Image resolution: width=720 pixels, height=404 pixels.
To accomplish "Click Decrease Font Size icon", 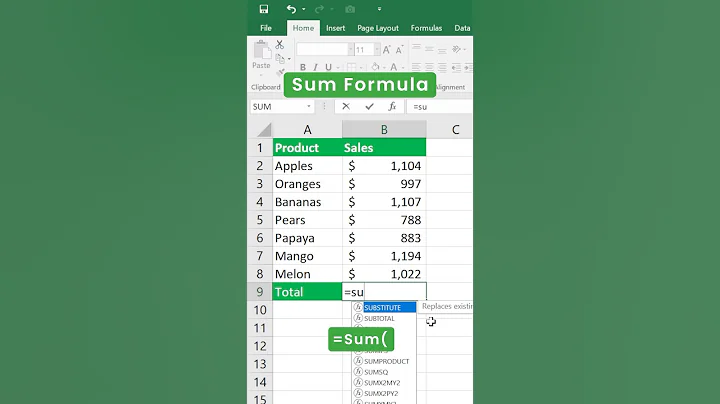I will [399, 50].
